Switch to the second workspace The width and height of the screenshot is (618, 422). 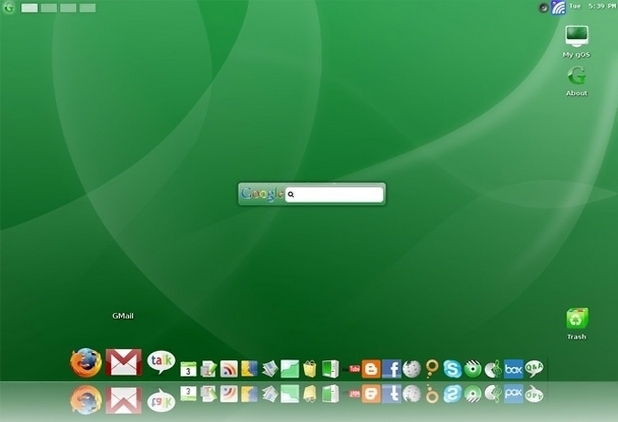click(x=49, y=8)
